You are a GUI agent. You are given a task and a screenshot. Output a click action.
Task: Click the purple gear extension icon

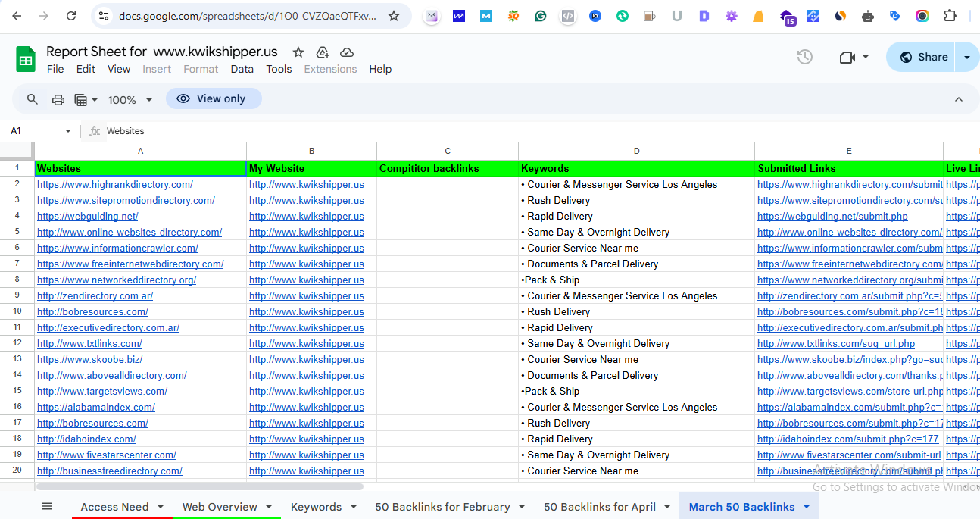coord(732,15)
